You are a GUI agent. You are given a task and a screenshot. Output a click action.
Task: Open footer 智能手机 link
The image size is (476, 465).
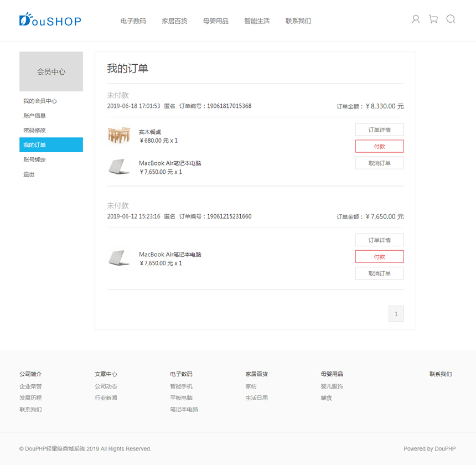[181, 386]
